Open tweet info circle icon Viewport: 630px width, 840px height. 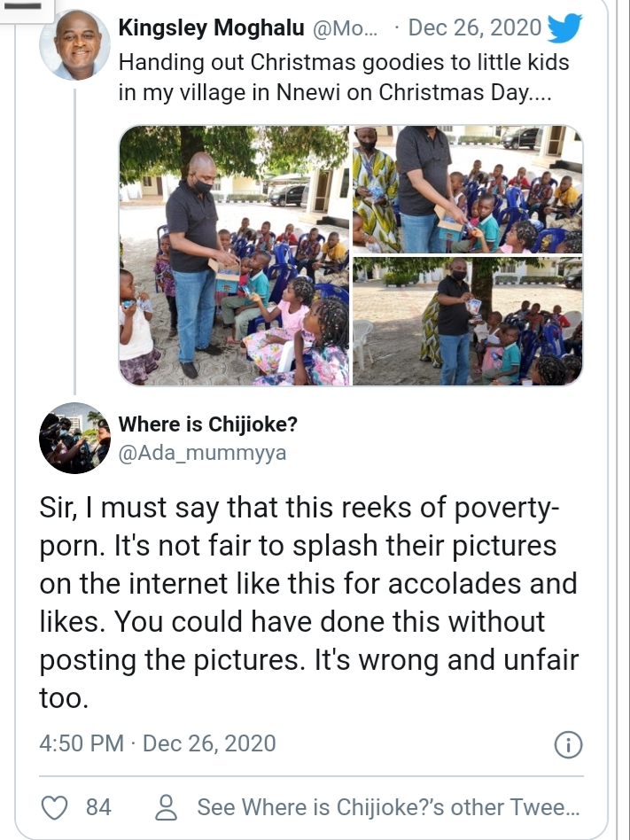point(567,744)
